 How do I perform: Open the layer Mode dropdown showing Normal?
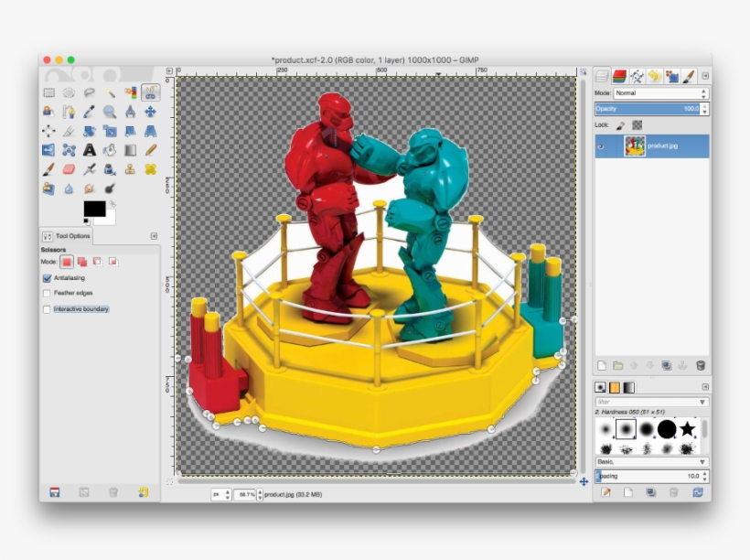(x=660, y=93)
